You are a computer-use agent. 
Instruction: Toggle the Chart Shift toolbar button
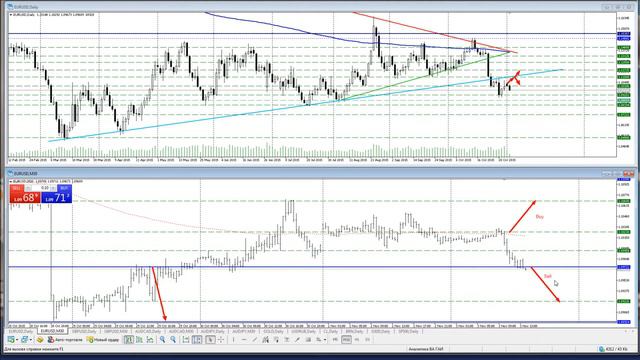(x=197, y=340)
